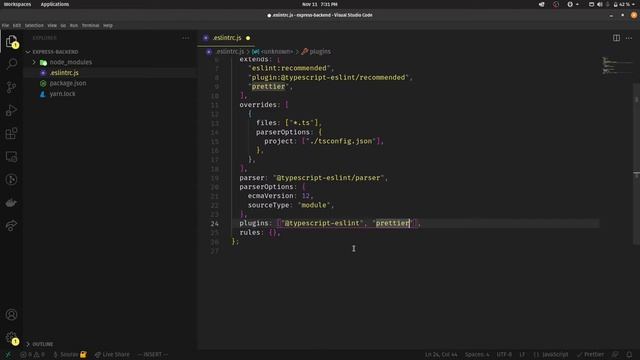Click the .eslintrc.js file icon in Explorer
This screenshot has width=640, height=360.
(43, 73)
